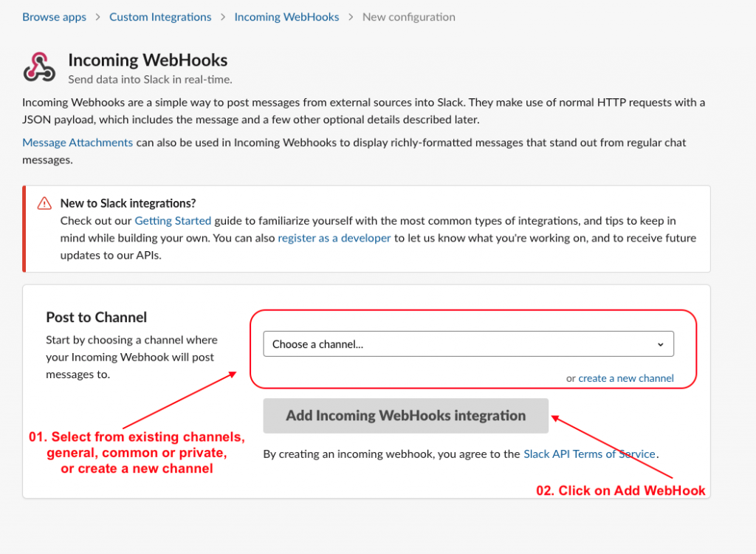Click the register as a developer link
Viewport: 756px width, 554px height.
(x=334, y=238)
